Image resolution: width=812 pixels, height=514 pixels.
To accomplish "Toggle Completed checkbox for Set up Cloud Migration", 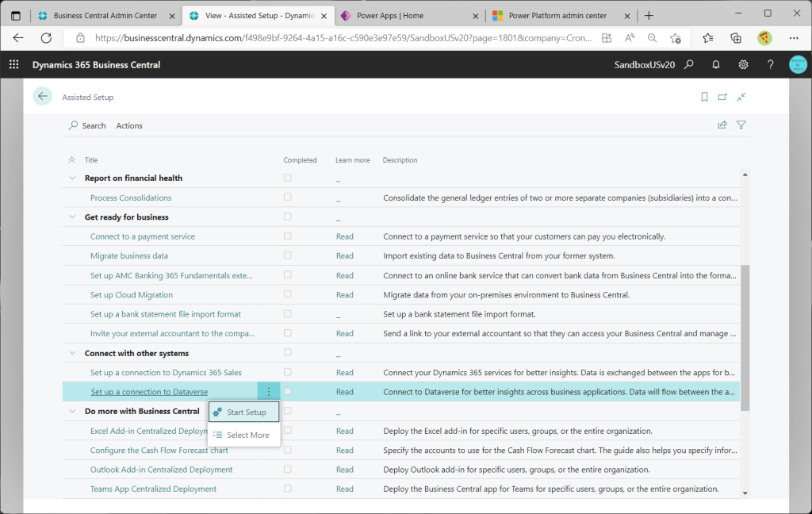I will coord(287,294).
